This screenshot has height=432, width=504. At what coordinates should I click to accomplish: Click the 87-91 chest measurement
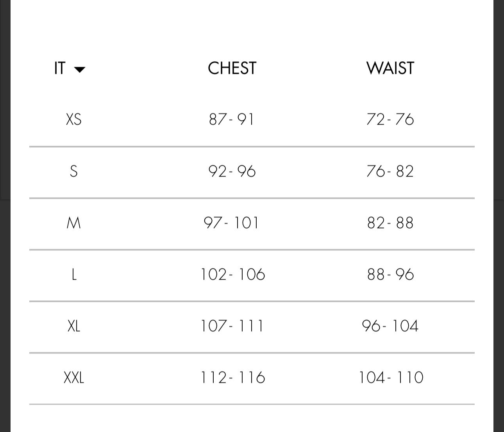coord(232,119)
